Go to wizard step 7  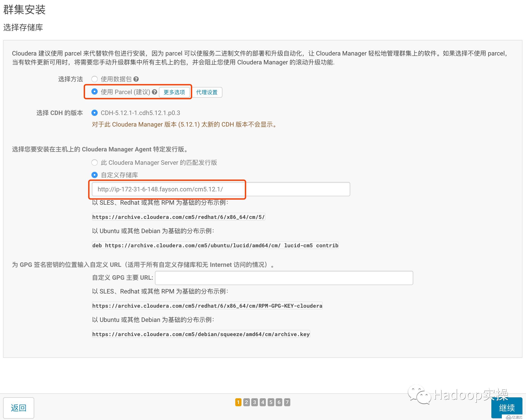[x=287, y=402]
